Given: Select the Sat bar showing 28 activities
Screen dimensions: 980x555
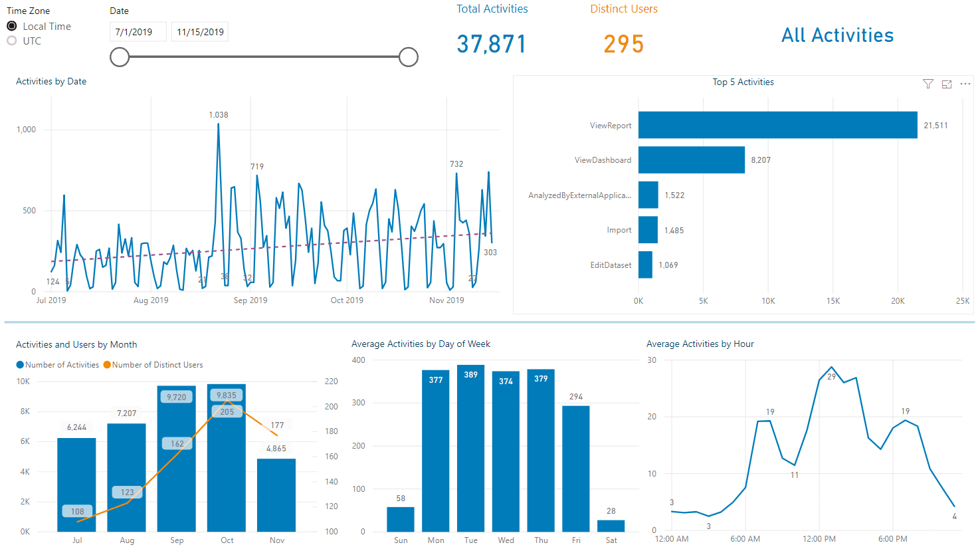Looking at the screenshot, I should click(611, 524).
